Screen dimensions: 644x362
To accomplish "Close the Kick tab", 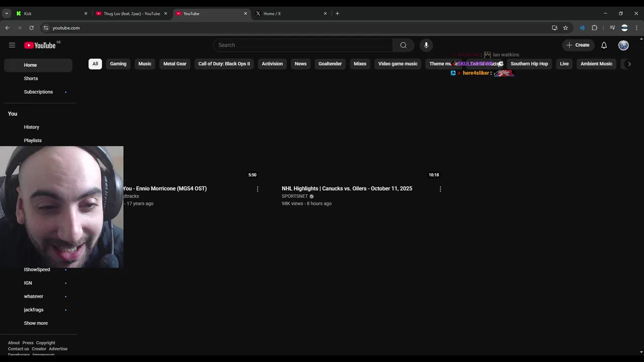I will click(86, 14).
